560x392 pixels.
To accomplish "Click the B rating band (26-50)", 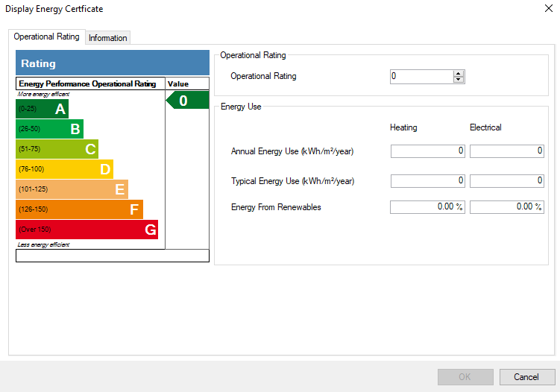I will (x=50, y=129).
